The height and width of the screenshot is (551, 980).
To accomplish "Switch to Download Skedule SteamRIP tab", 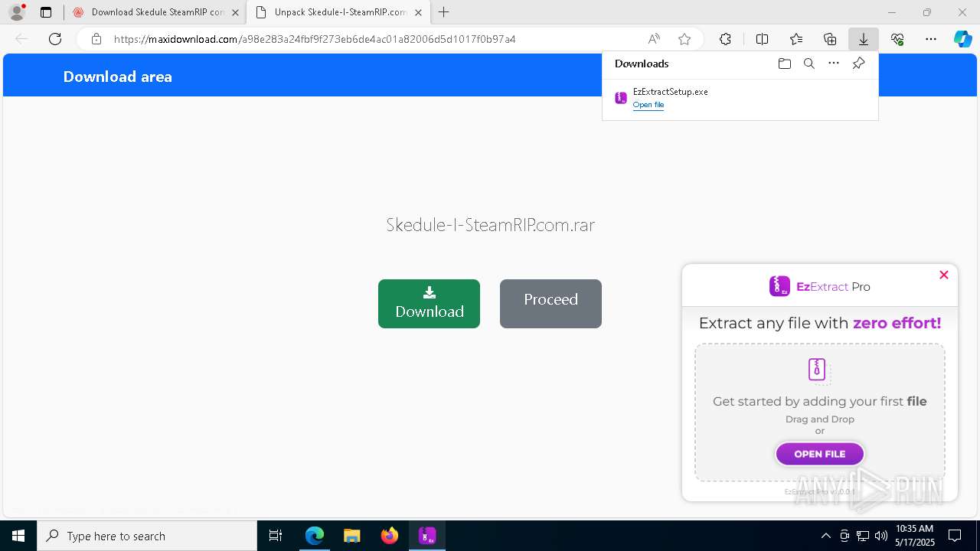I will pyautogui.click(x=158, y=12).
